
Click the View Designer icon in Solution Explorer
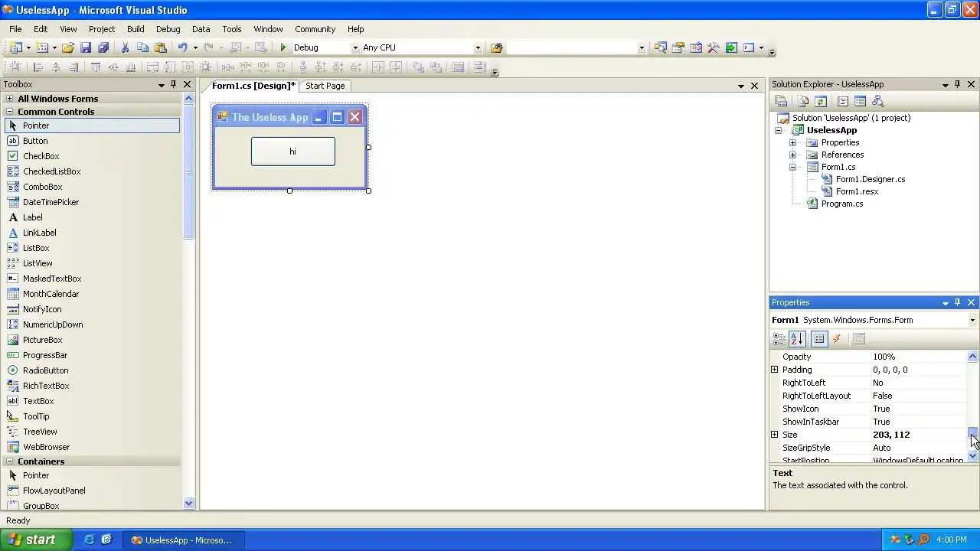860,101
